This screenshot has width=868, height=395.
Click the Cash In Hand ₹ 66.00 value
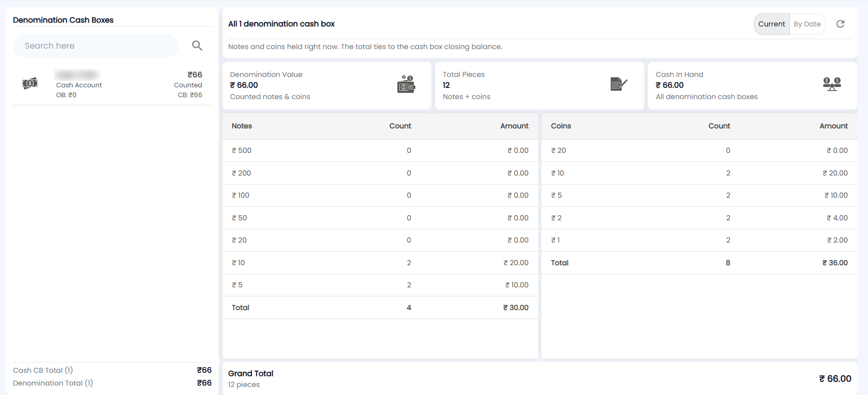pyautogui.click(x=670, y=85)
